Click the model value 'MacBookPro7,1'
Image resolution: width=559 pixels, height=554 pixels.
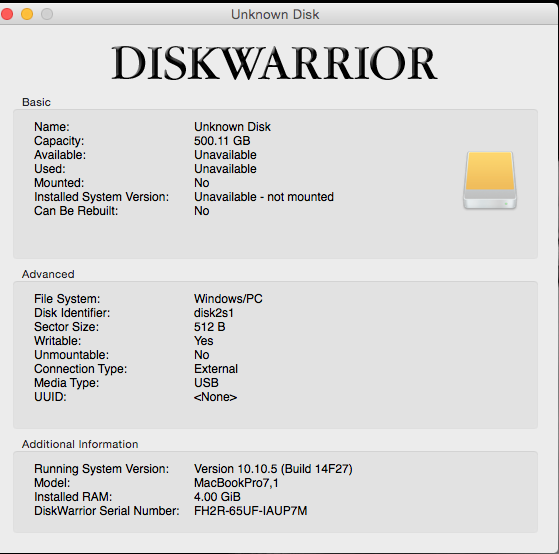pyautogui.click(x=236, y=483)
